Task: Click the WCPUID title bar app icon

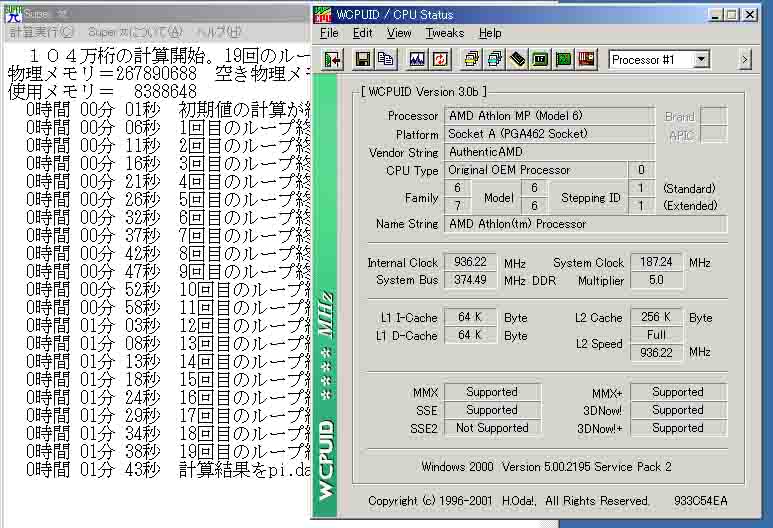Action: (322, 15)
